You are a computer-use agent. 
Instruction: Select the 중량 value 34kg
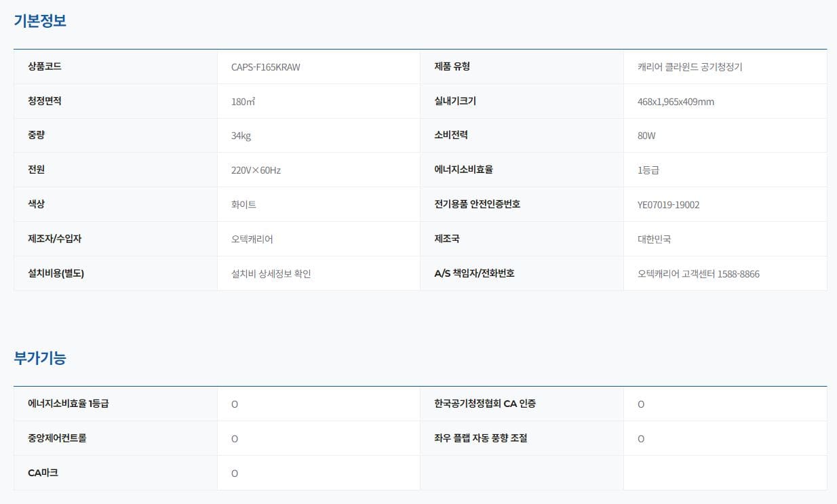[x=241, y=136]
